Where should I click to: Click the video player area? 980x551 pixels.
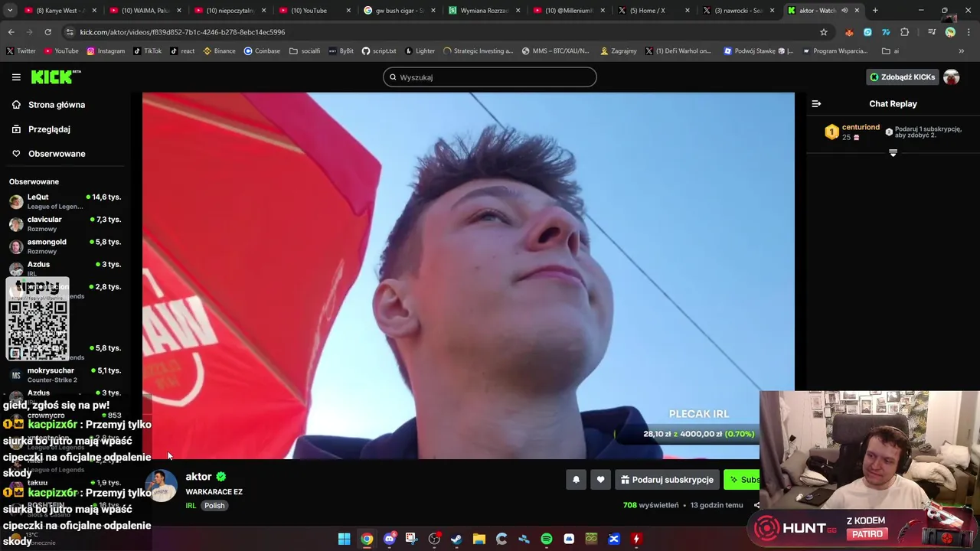click(468, 275)
